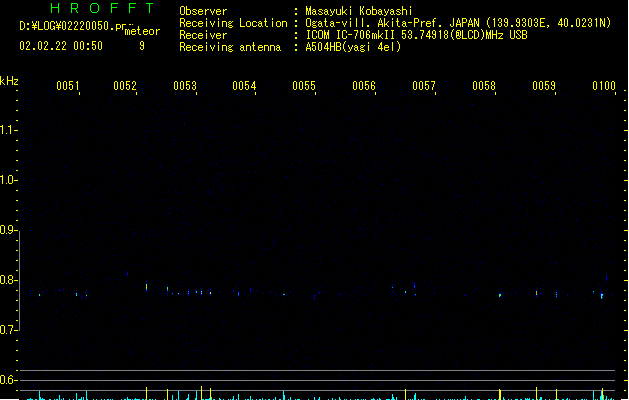Click the 0051 time marker
629x400 pixels.
[68, 85]
